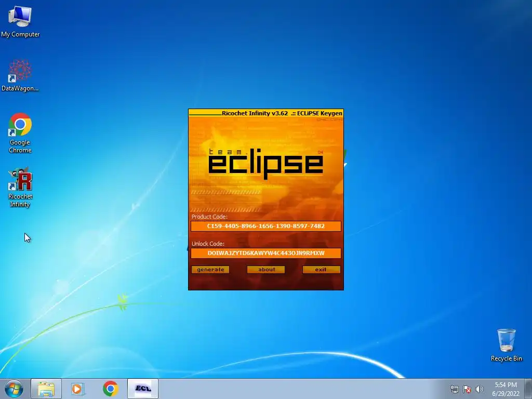The image size is (532, 399).
Task: Click the 'Product Code:' label
Action: click(209, 217)
